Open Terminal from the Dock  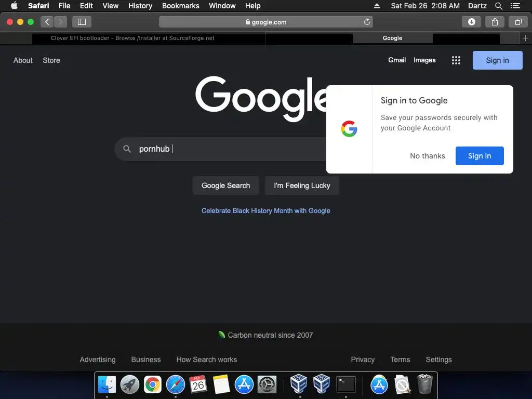(345, 385)
